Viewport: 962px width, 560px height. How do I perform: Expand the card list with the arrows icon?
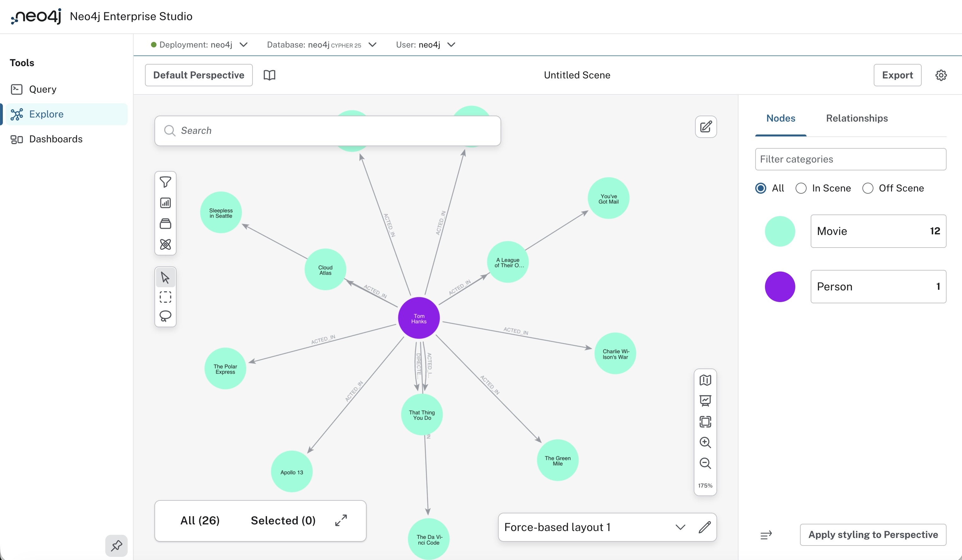pos(341,520)
